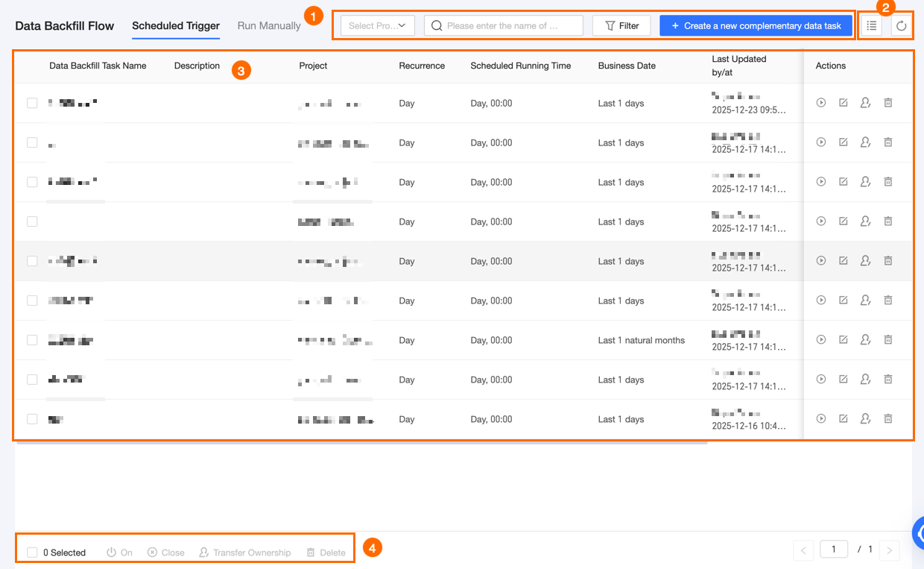
Task: Edit the 'Last 1 natural months' task
Action: 844,340
